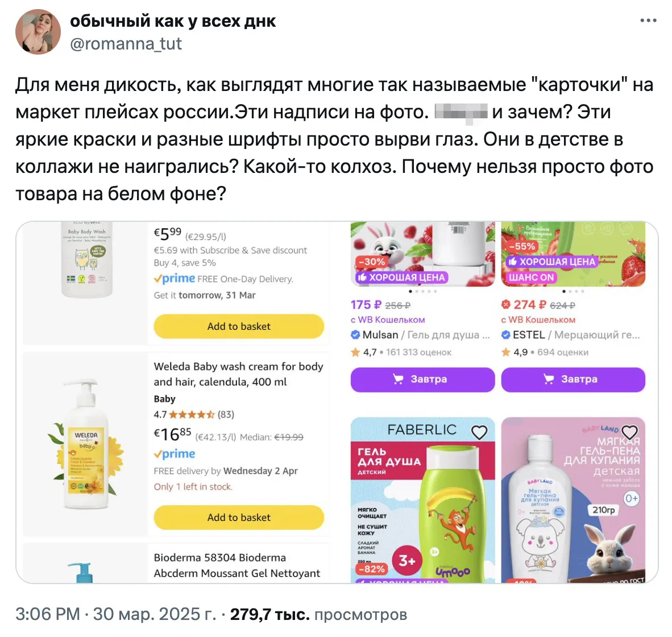Click the Weleda 4.7 star rating bar
672x637 pixels.
[x=192, y=415]
